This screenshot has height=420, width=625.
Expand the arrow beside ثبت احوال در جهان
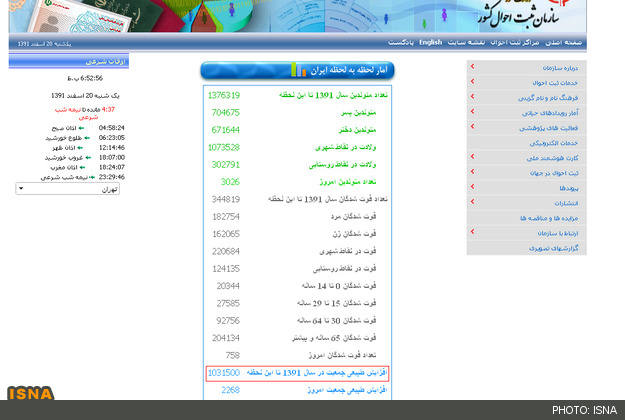click(472, 172)
